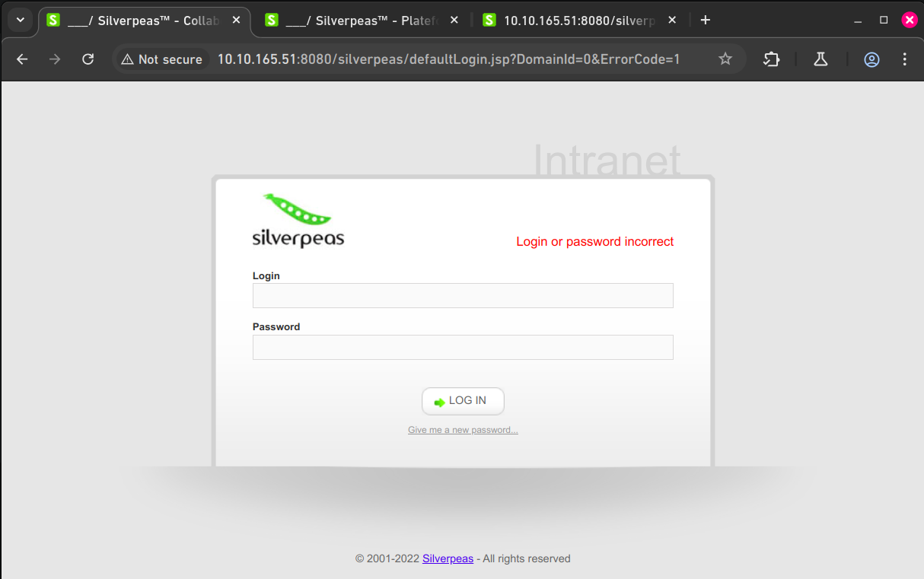The width and height of the screenshot is (924, 579).
Task: Switch to the Silverpeas Platef tab
Action: (x=362, y=21)
